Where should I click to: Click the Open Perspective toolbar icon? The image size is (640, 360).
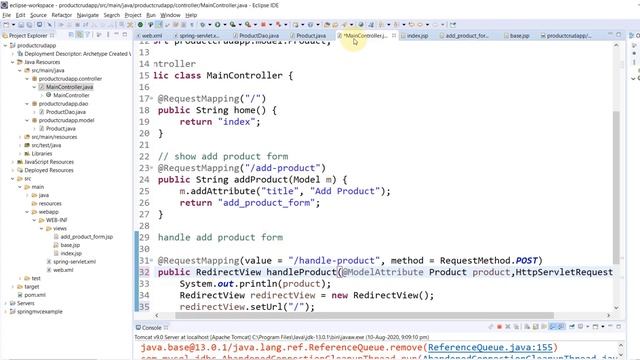(x=453, y=24)
